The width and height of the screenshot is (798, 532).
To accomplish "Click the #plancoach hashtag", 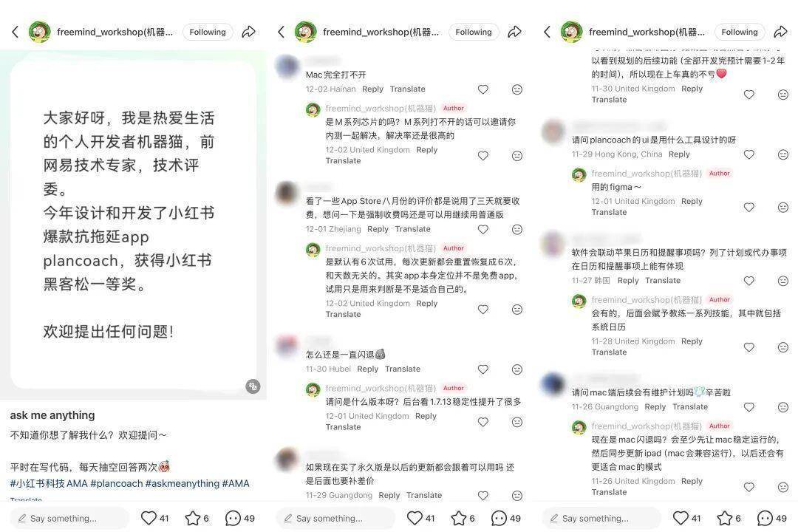I will 117,483.
